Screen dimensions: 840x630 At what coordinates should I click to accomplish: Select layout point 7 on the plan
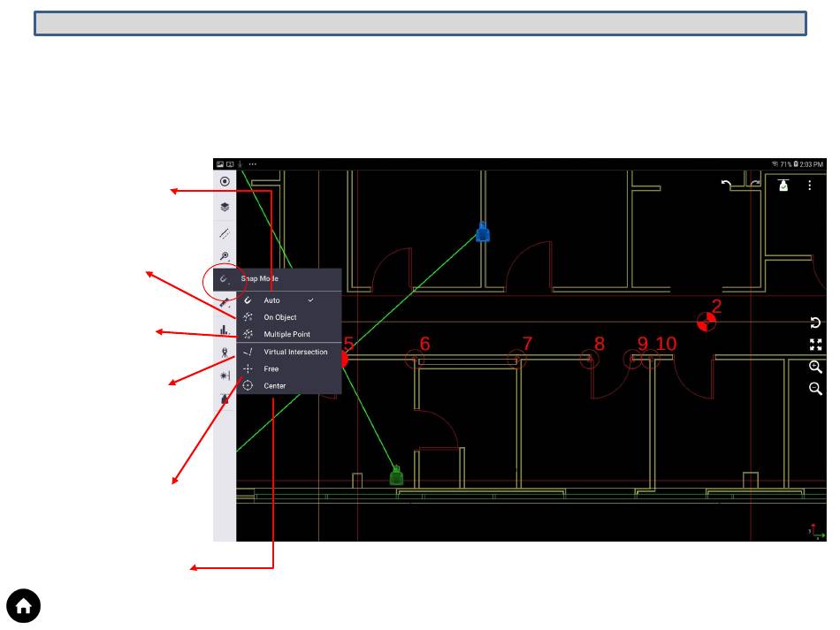pos(516,359)
